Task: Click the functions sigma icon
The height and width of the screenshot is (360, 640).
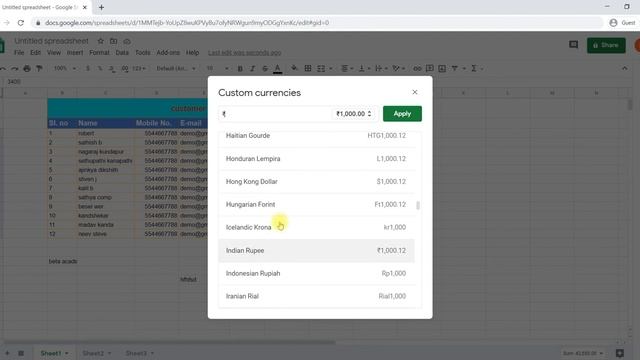Action: click(x=473, y=69)
